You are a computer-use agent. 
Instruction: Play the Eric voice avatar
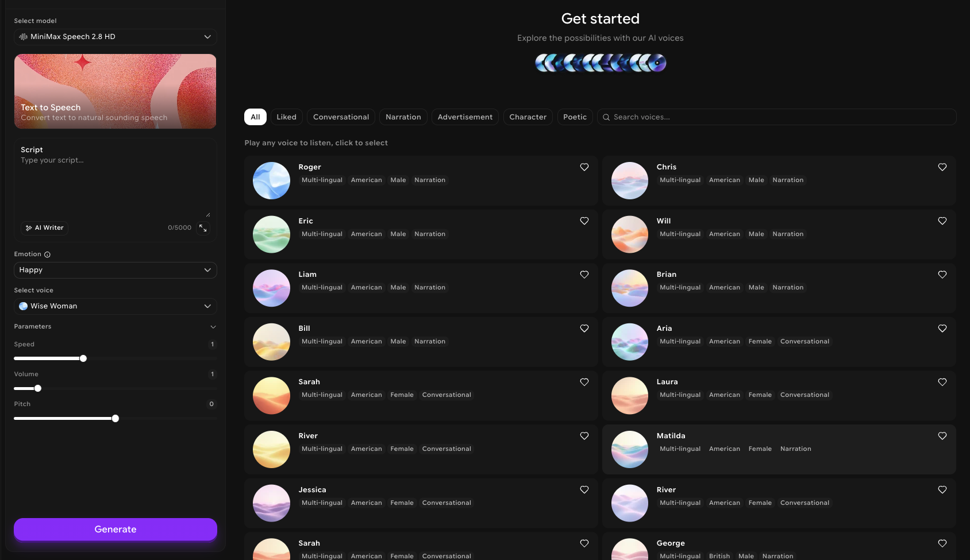pyautogui.click(x=271, y=234)
